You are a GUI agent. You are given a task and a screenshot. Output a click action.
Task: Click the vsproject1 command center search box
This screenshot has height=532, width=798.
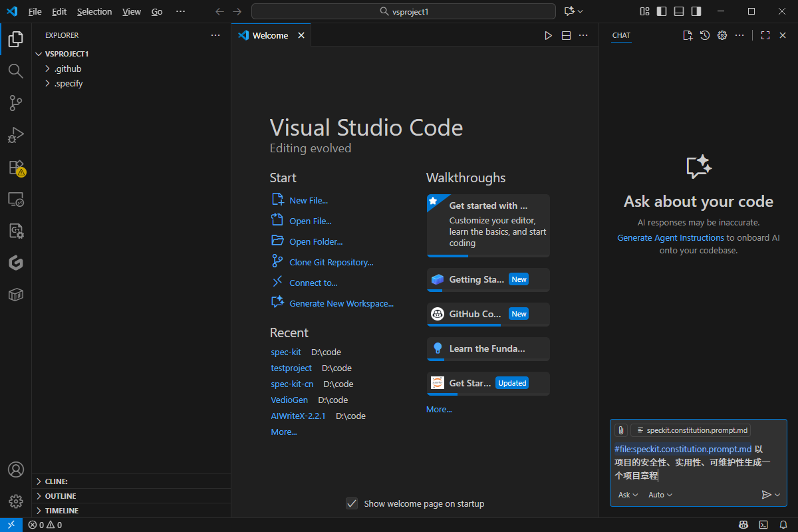(x=403, y=11)
